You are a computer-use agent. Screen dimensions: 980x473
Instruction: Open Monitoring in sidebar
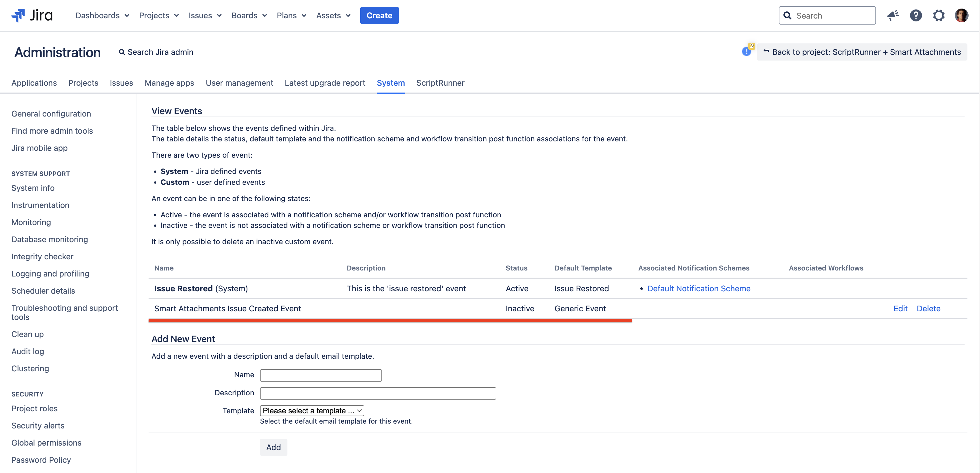tap(31, 222)
